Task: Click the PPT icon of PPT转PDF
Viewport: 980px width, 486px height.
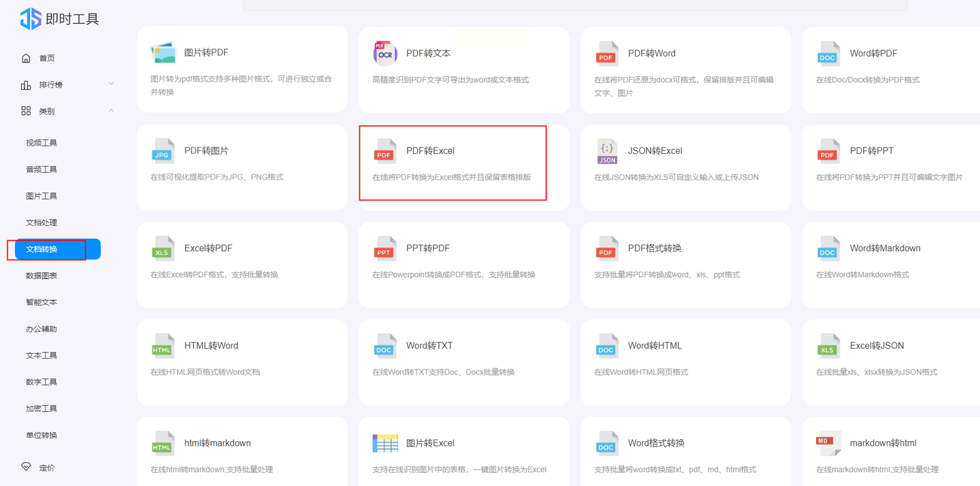Action: 385,248
